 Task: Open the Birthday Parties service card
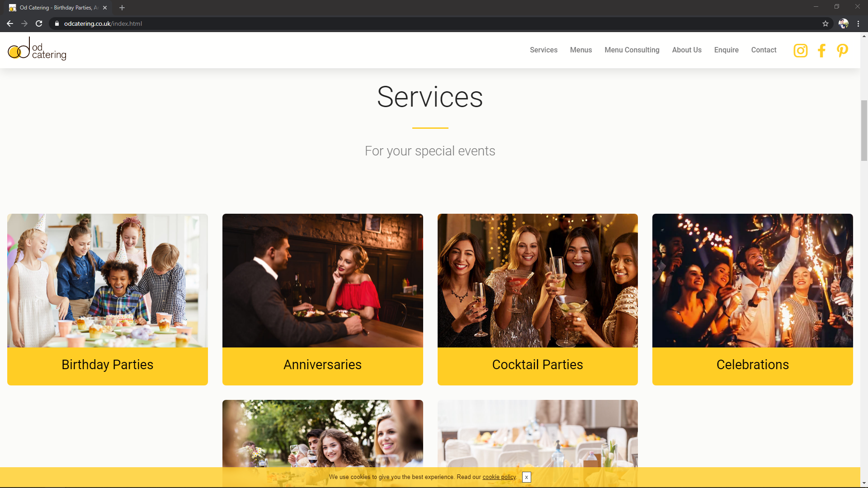pos(108,300)
